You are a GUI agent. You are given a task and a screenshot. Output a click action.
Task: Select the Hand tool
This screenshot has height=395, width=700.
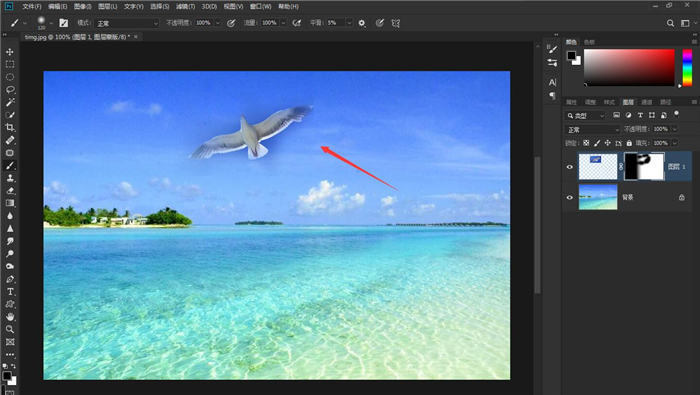(10, 317)
